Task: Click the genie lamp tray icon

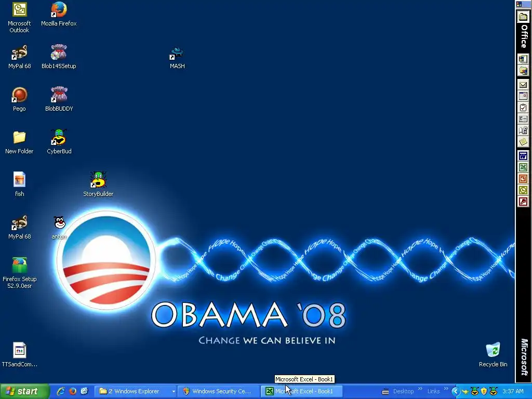Action: [465, 392]
